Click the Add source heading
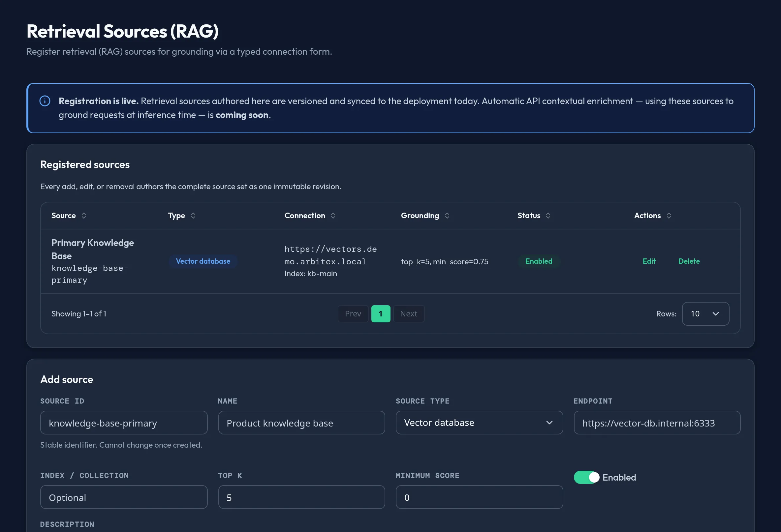The width and height of the screenshot is (781, 532). pos(67,379)
